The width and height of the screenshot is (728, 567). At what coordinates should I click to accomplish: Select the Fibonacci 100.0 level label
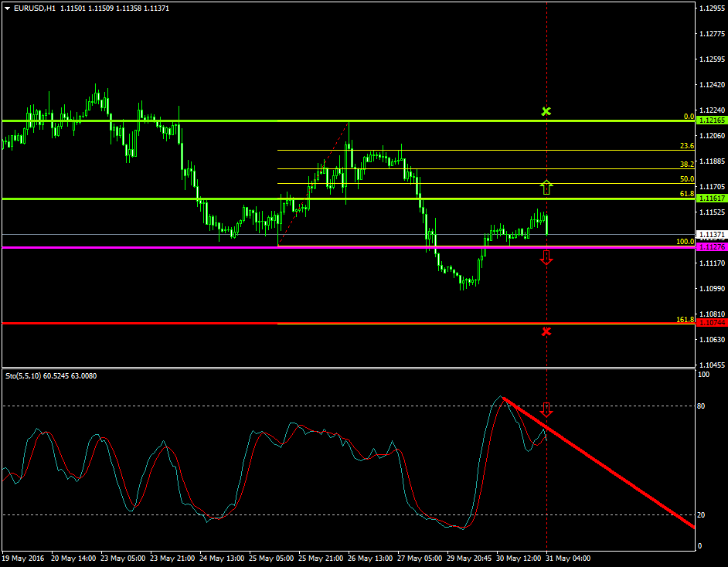click(x=685, y=242)
